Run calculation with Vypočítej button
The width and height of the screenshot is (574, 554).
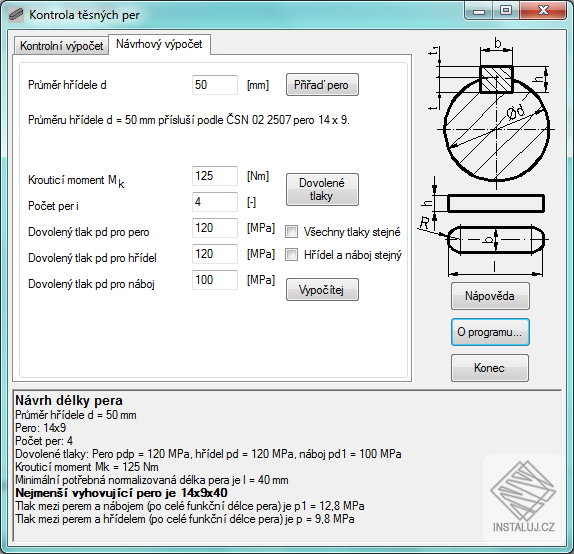[322, 290]
